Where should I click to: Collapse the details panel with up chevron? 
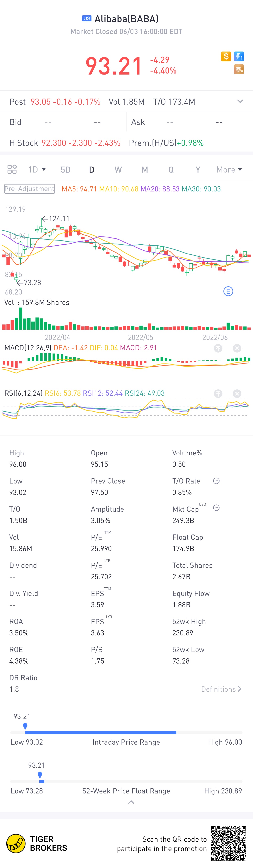[131, 802]
